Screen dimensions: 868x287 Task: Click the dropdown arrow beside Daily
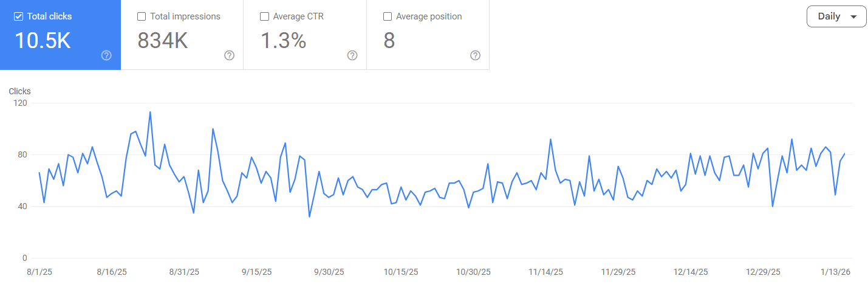click(x=853, y=17)
